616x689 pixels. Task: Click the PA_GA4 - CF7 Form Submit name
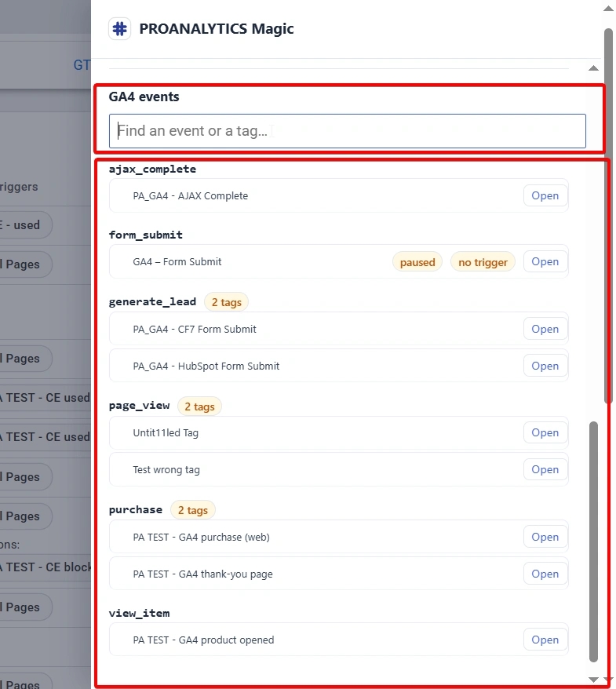195,330
